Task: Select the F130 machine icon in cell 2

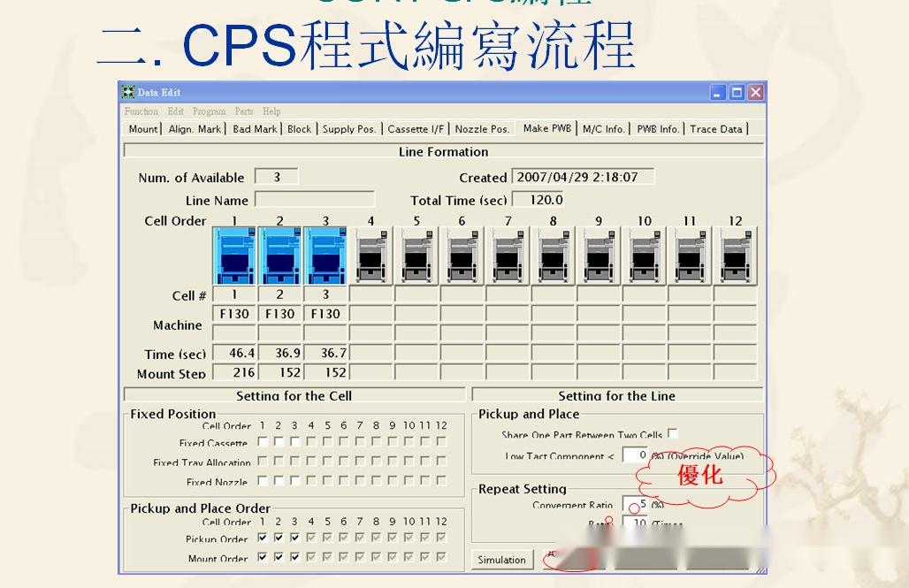Action: coord(280,255)
